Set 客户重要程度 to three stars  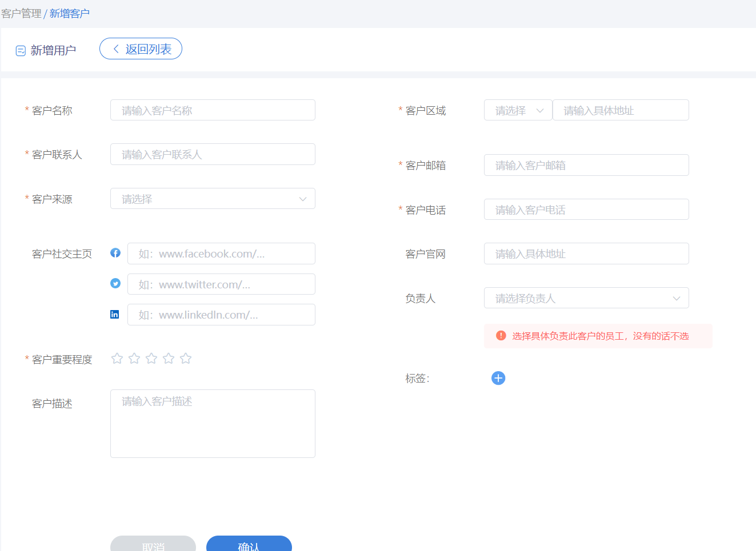pos(151,359)
